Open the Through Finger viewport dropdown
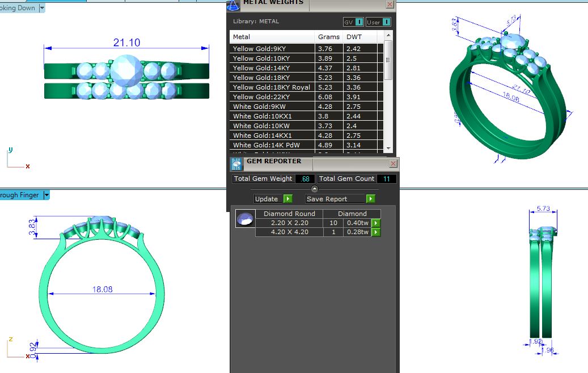Viewport: 588px width, 373px height. [x=46, y=195]
